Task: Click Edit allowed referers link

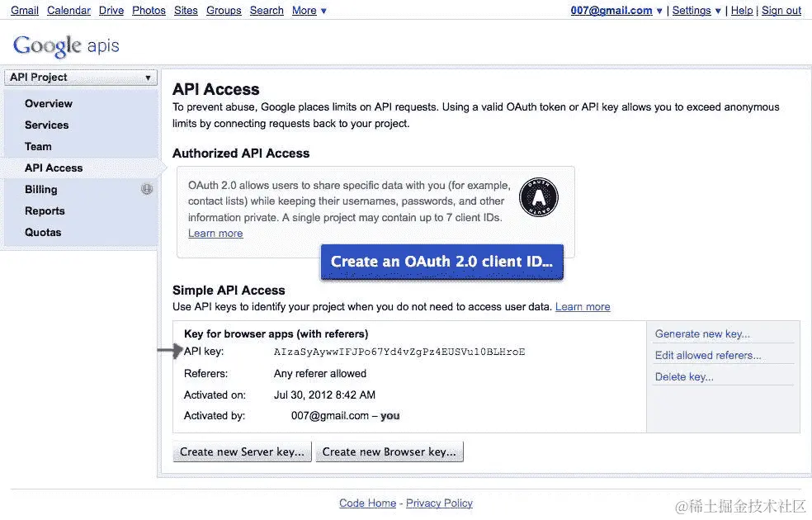Action: pos(708,355)
